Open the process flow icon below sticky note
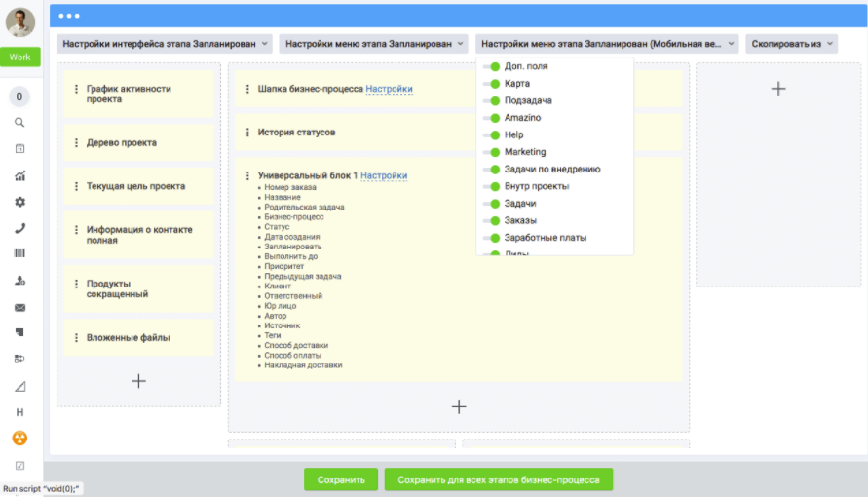Viewport: 868px width, 497px height. (19, 359)
